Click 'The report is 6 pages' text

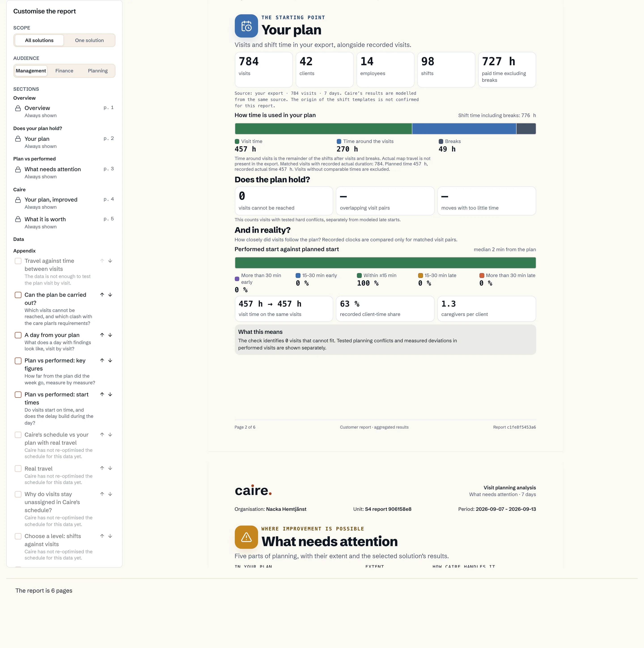(44, 591)
